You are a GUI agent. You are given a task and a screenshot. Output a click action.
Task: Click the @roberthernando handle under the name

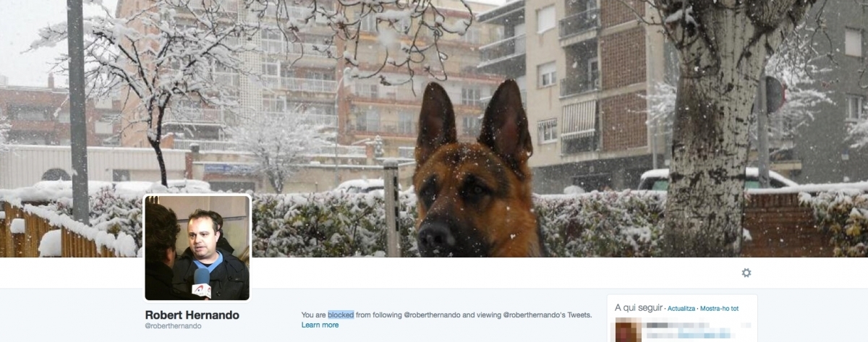click(x=173, y=326)
